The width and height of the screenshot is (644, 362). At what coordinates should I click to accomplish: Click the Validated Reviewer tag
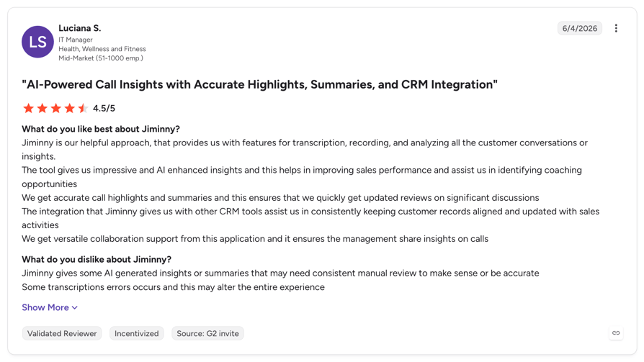point(62,333)
